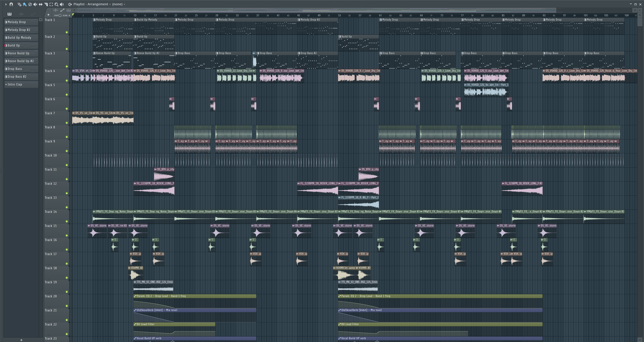Select the Select marquee tool
Screen dimensions: 644x342
pyautogui.click(x=51, y=4)
